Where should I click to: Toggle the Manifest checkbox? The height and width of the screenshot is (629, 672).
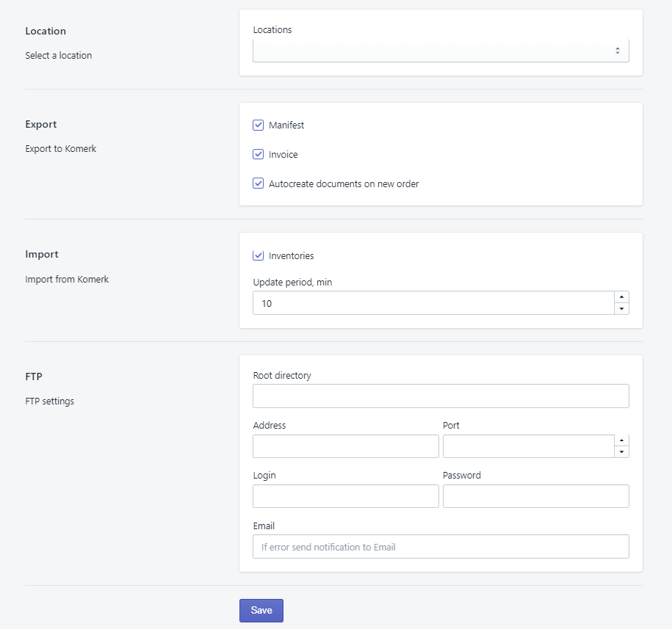point(259,126)
